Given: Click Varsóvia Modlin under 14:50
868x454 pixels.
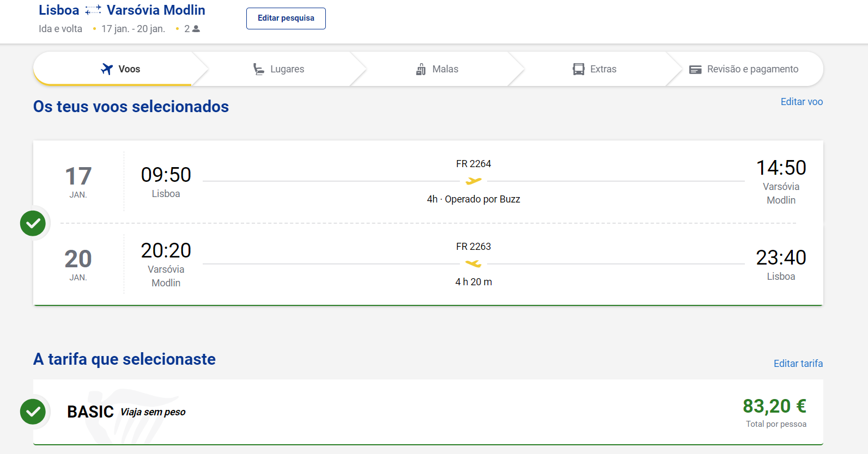Looking at the screenshot, I should pyautogui.click(x=781, y=193).
